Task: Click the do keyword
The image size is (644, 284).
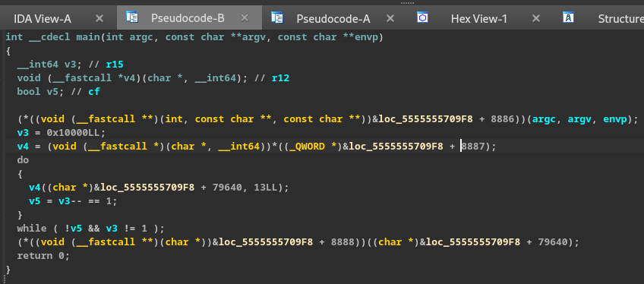Action: (23, 160)
